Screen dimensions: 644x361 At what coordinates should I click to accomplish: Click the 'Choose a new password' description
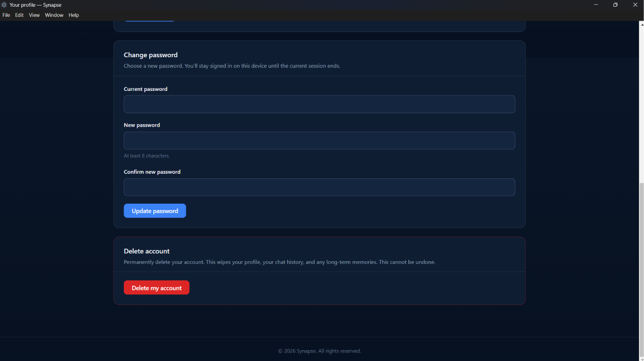coord(232,66)
